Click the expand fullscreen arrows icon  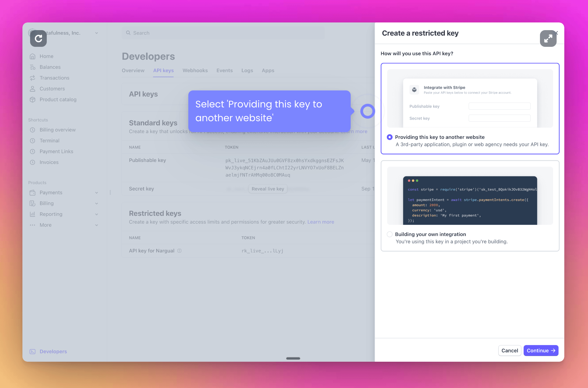(x=548, y=38)
